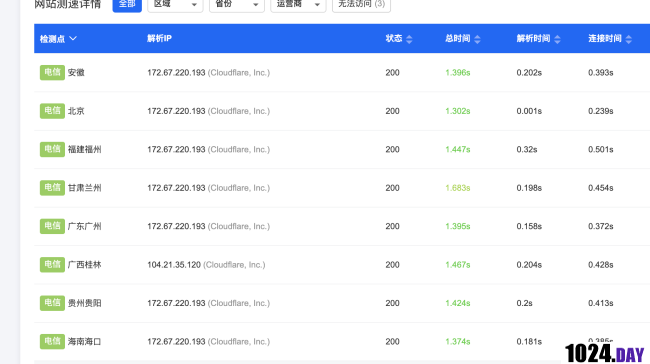This screenshot has height=364, width=650.
Task: Select the 无法访问 (3) filter
Action: pos(361,5)
